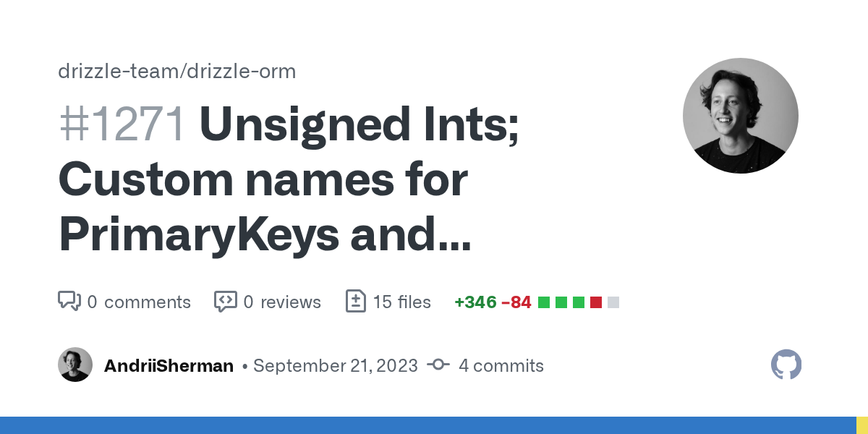The height and width of the screenshot is (434, 868).
Task: Click the comments speech bubble icon
Action: (x=69, y=301)
